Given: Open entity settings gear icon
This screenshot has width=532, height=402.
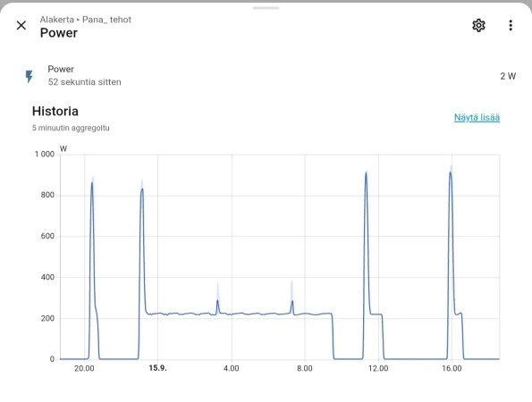Looking at the screenshot, I should pos(478,25).
